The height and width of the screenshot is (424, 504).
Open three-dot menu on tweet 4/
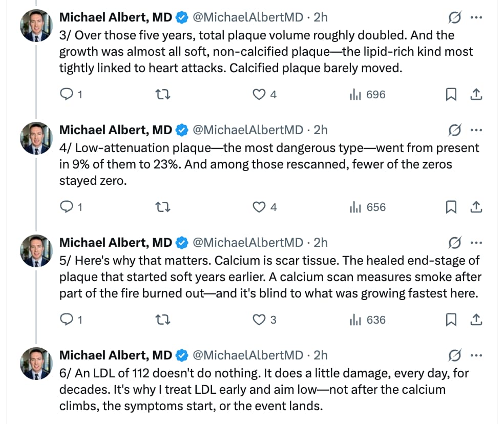point(476,130)
